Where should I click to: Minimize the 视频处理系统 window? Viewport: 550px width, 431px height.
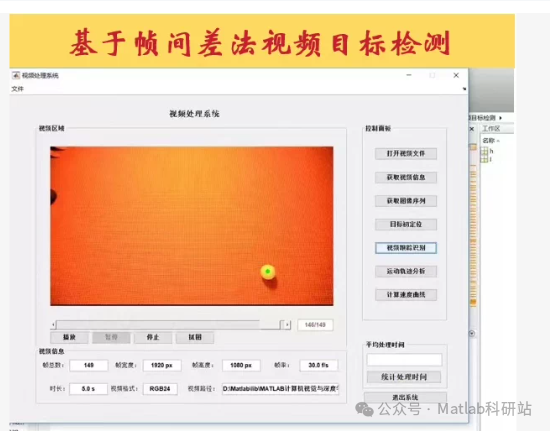[409, 75]
